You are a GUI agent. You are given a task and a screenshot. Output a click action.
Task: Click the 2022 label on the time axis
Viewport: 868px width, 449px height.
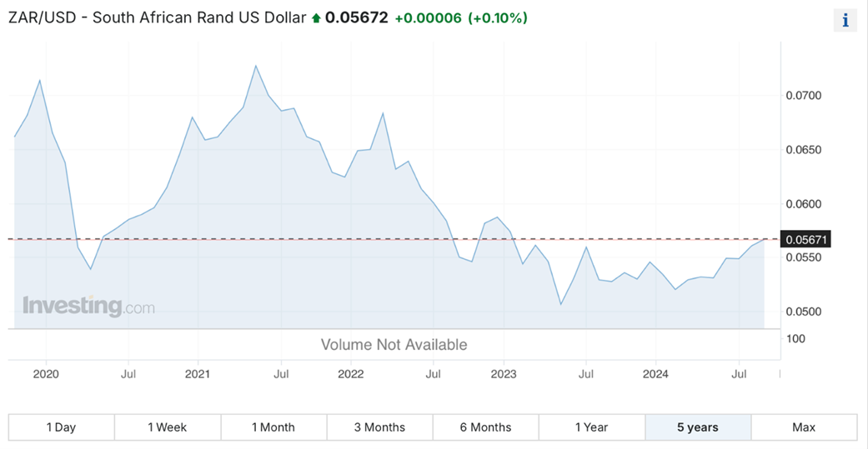coord(351,374)
